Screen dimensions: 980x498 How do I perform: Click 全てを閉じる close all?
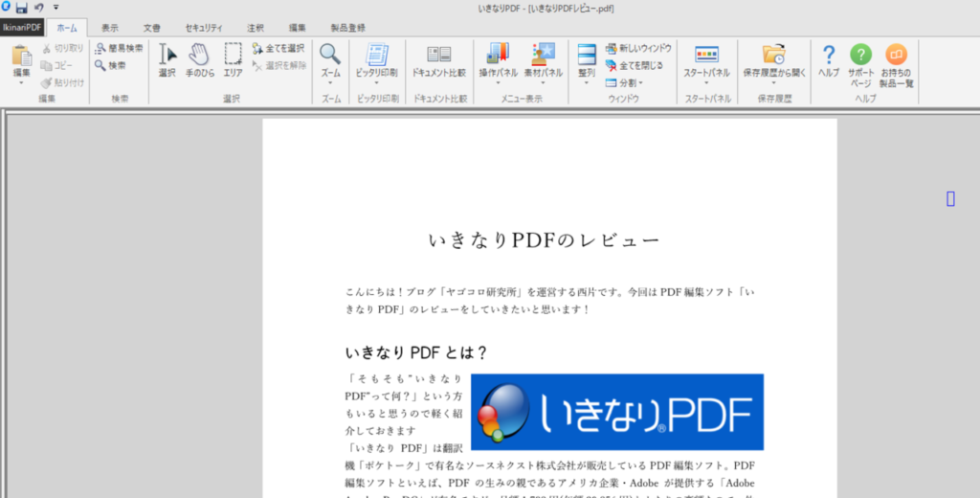click(634, 65)
